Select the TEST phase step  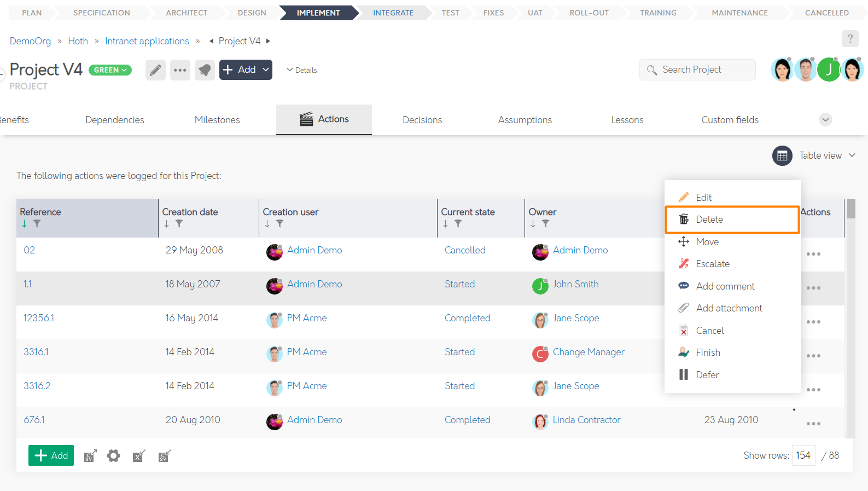[451, 13]
